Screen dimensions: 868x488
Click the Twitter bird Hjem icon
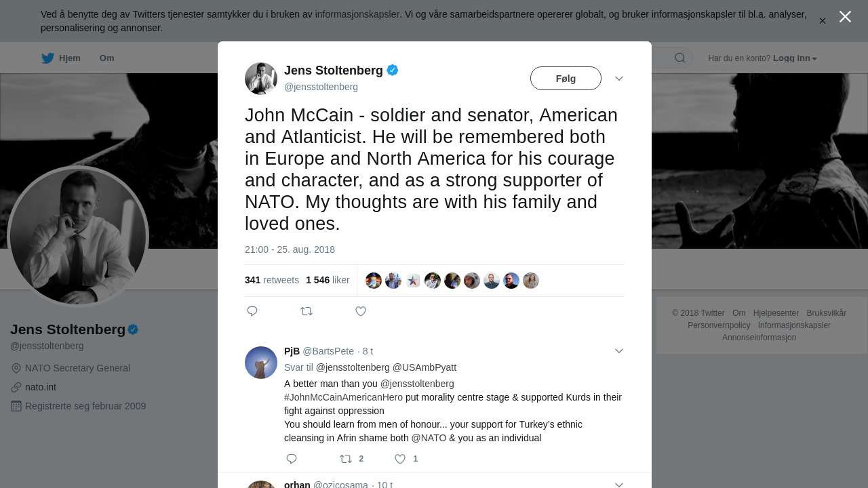47,58
